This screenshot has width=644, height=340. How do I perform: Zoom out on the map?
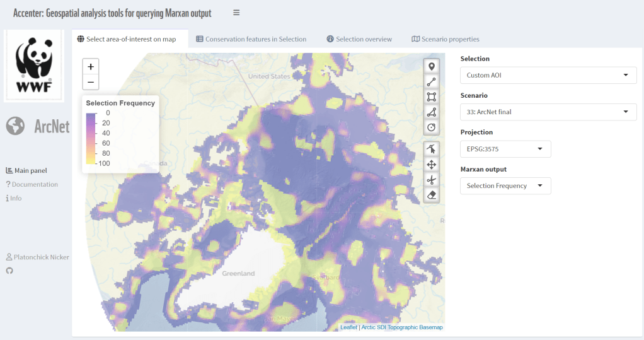coord(91,82)
